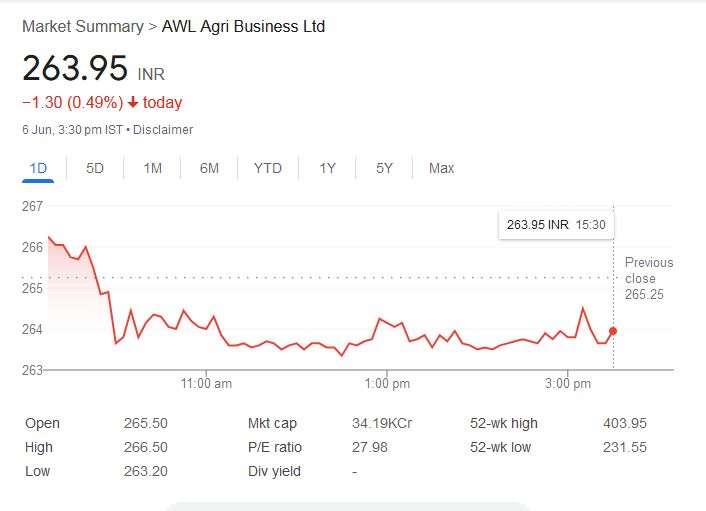Click the 263.95 INR 15:30 tooltip
Screen dimensions: 706x511
coord(556,225)
